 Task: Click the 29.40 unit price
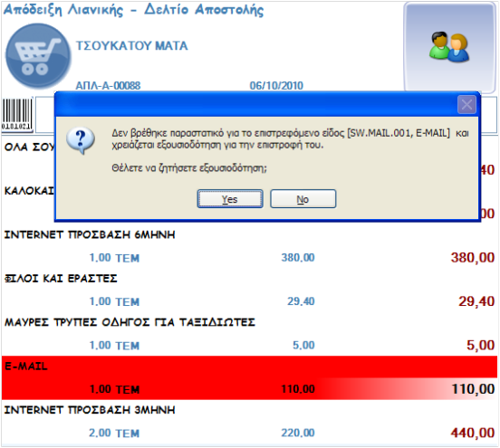(301, 301)
